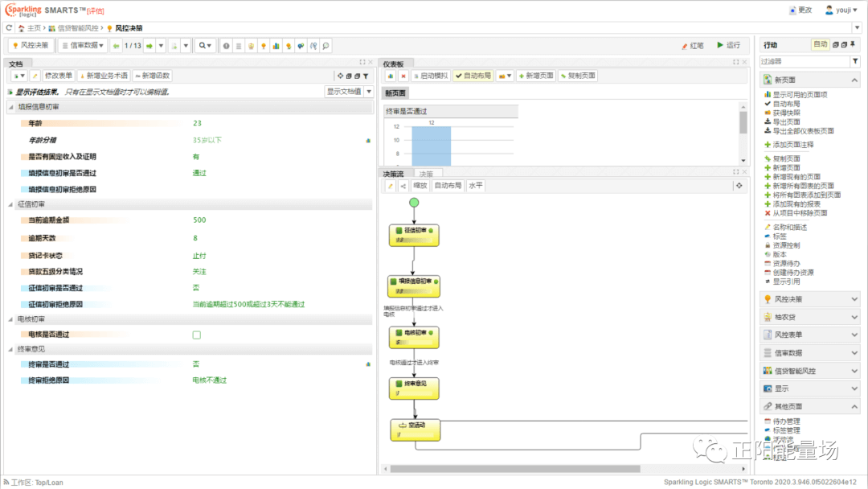
Task: Open the dropdown arrow beside 显示文档值
Action: (369, 92)
